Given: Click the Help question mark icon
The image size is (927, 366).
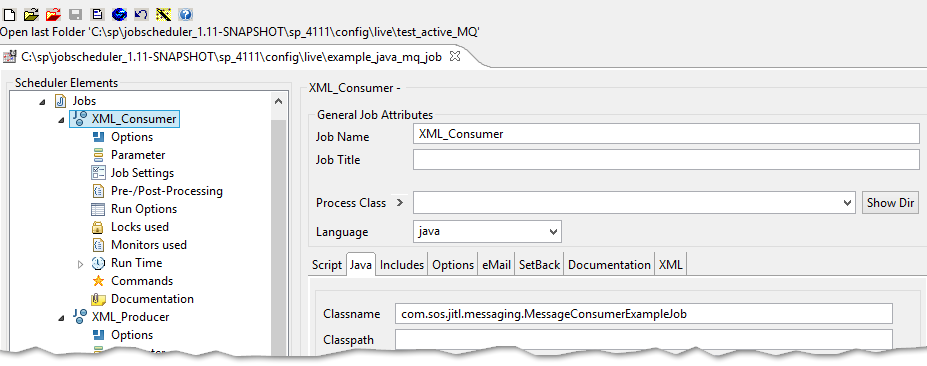Looking at the screenshot, I should click(185, 14).
